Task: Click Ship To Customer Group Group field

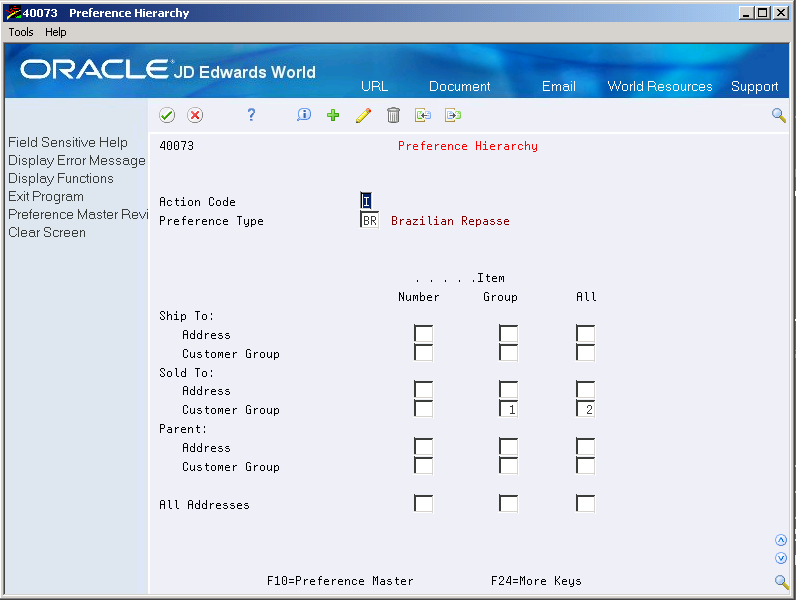Action: (x=508, y=353)
